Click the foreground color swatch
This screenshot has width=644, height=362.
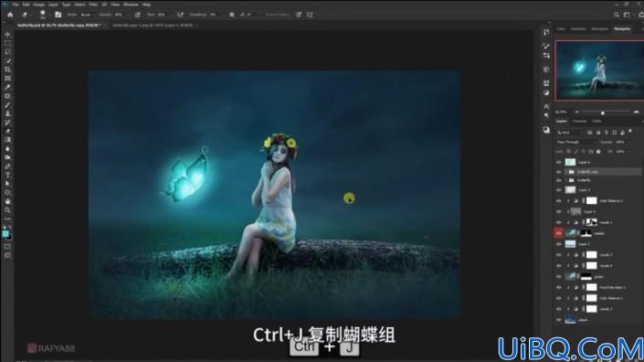pyautogui.click(x=5, y=234)
